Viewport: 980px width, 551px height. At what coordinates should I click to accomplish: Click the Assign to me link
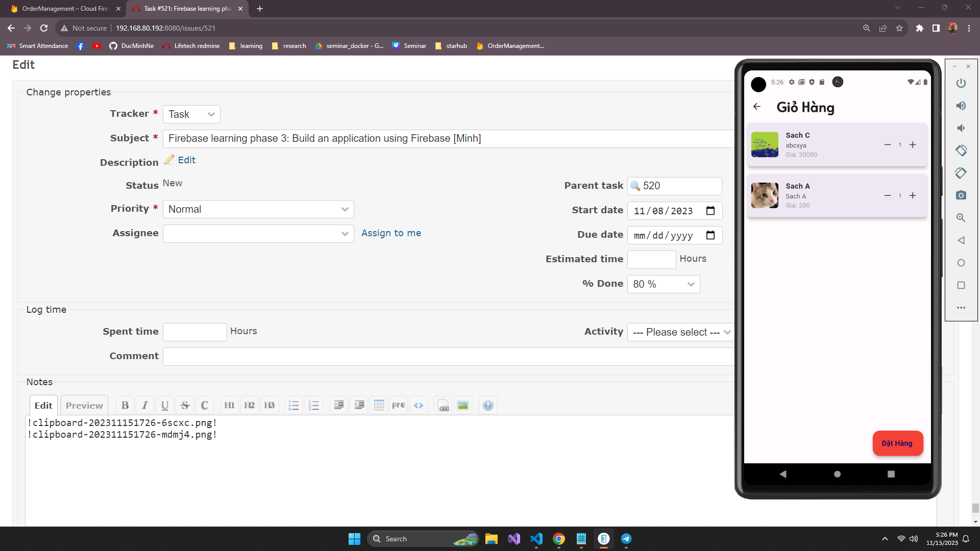[391, 233]
